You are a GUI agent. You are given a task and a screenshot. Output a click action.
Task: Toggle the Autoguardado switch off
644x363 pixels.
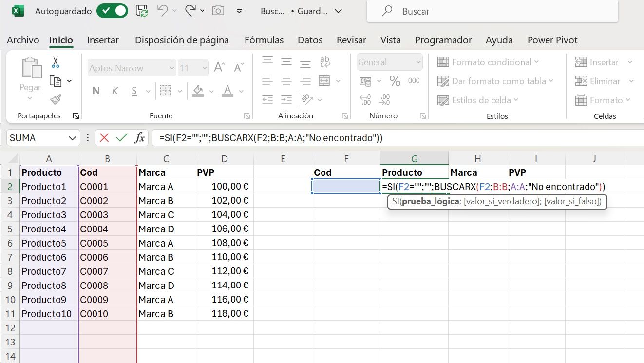(112, 11)
